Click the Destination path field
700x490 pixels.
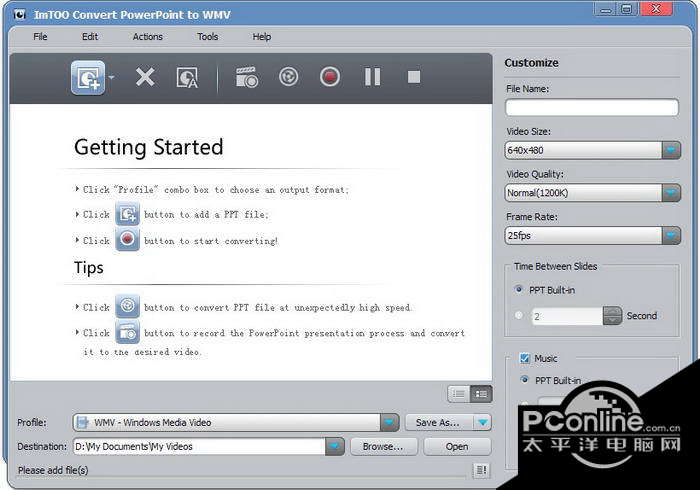[200, 446]
